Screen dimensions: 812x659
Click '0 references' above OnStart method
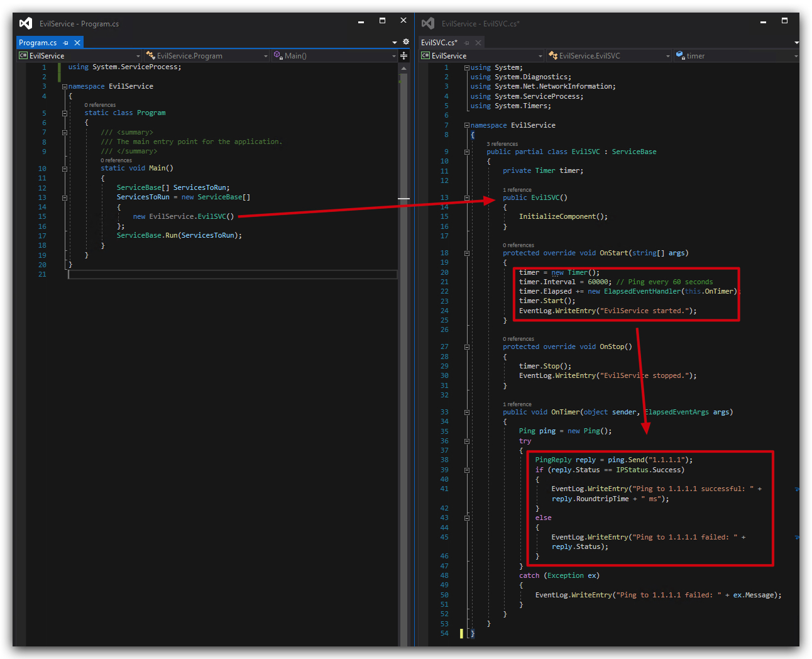point(518,245)
